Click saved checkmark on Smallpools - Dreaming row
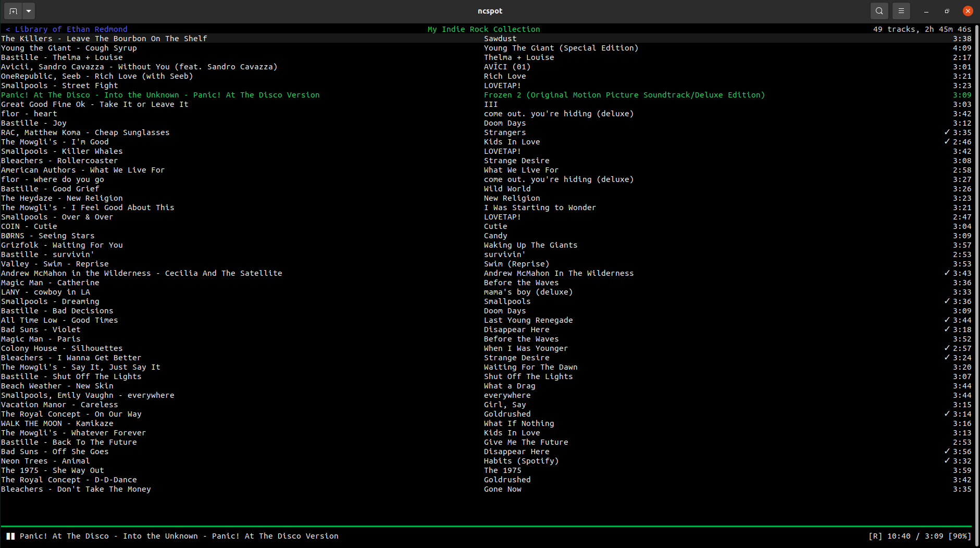This screenshot has width=980, height=548. 947,301
